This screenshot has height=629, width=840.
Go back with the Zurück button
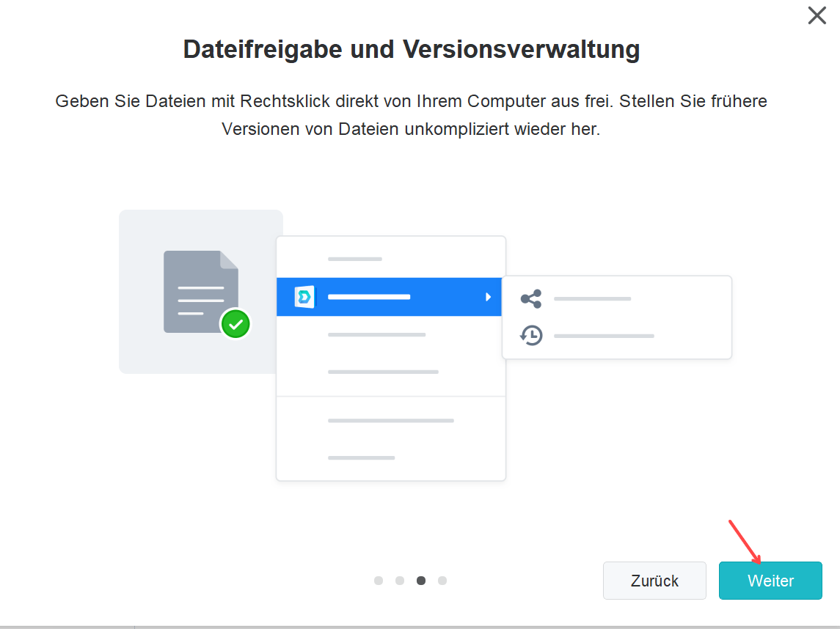(x=654, y=581)
